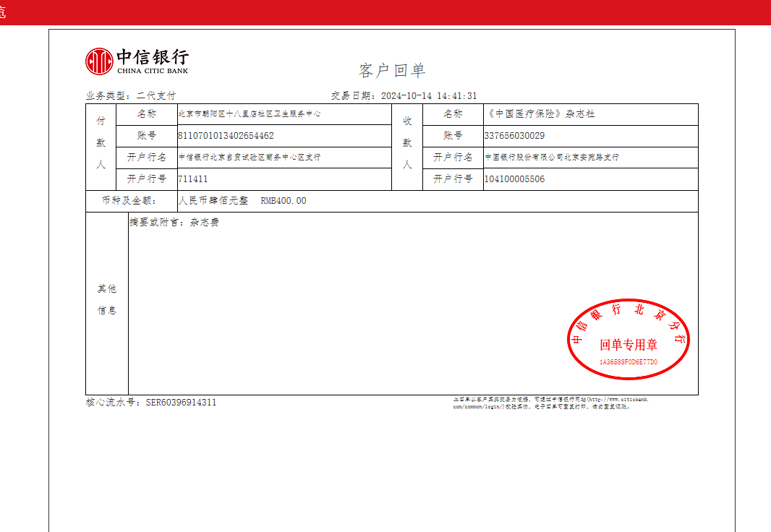Click the red oval receipt stamp seal
The height and width of the screenshot is (532, 771).
[x=628, y=338]
